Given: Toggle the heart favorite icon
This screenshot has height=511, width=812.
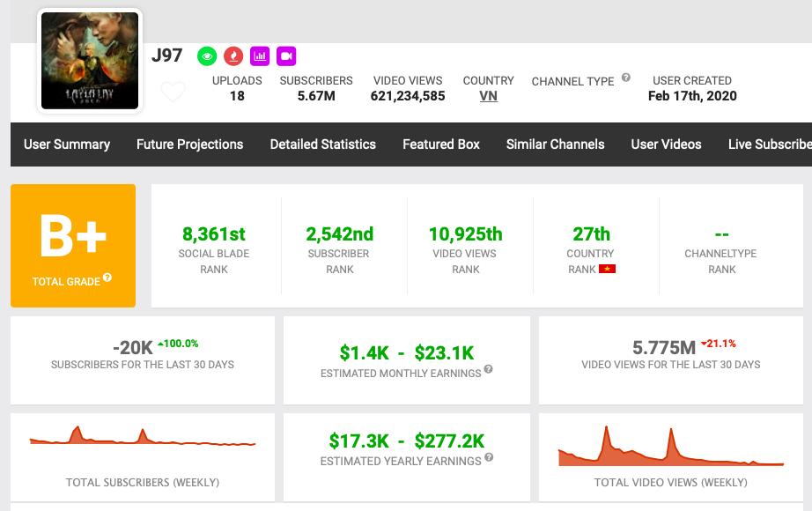Looking at the screenshot, I should (173, 92).
